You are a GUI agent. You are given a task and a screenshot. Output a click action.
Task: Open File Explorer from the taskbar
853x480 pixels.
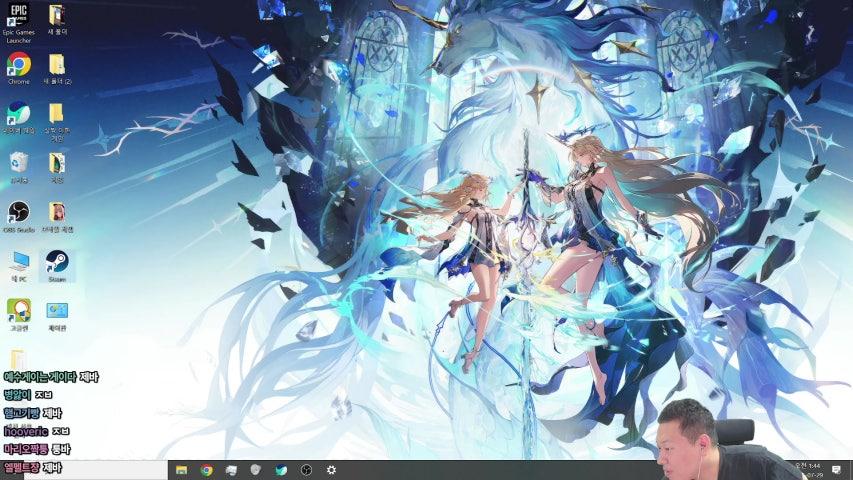[x=181, y=470]
